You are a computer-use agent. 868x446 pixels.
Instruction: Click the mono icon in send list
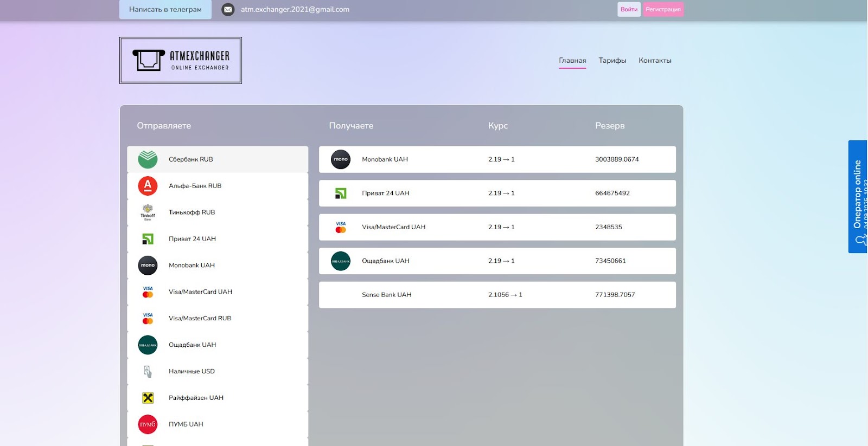148,266
